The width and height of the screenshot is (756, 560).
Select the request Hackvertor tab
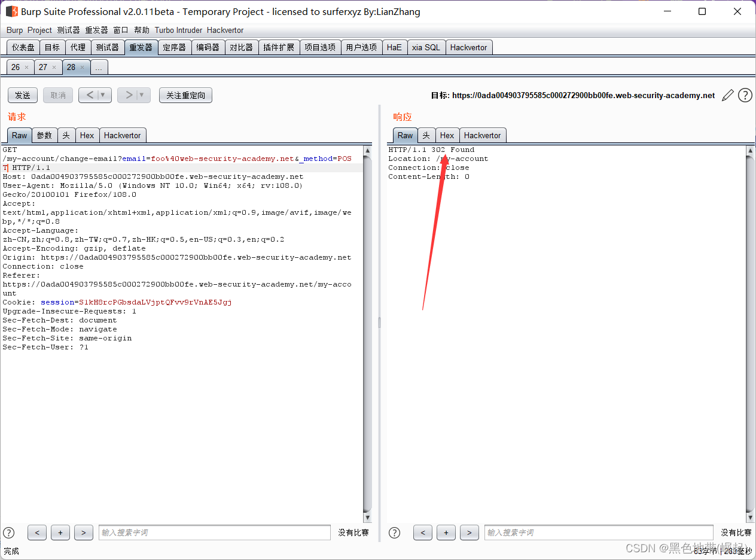coord(123,135)
